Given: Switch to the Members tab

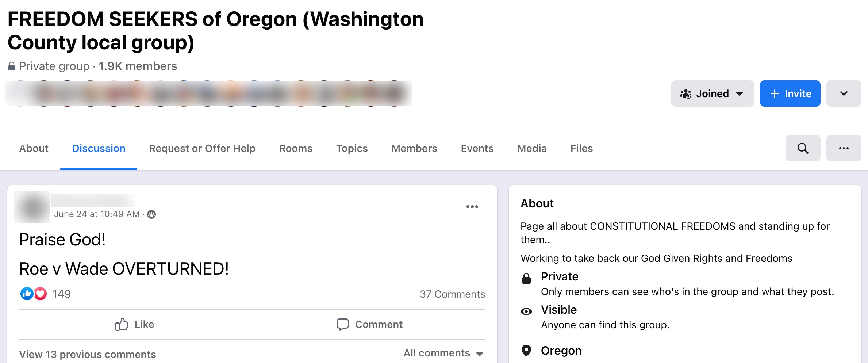Looking at the screenshot, I should coord(414,148).
